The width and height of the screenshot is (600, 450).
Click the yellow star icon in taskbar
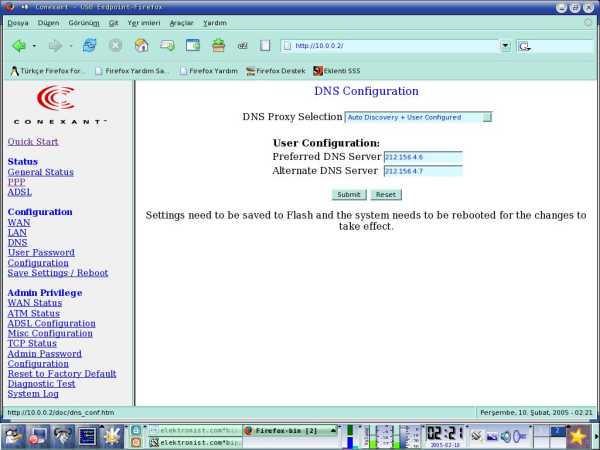point(578,435)
